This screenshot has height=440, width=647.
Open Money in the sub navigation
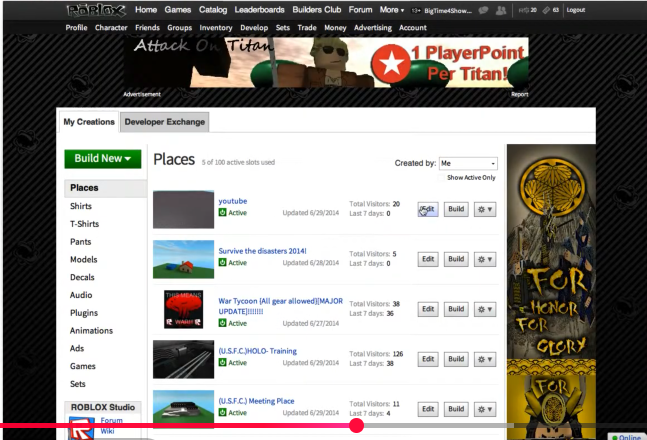click(335, 28)
